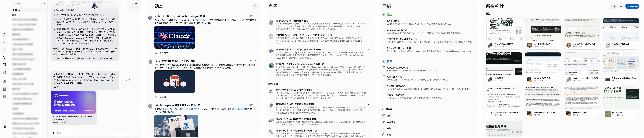Open the more menu on the Anthropic Claude Duet post

[256, 16]
